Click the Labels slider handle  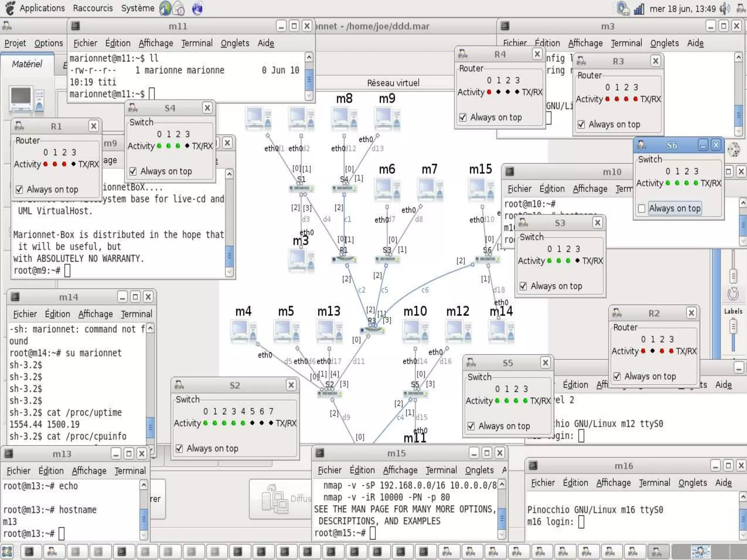[x=733, y=326]
